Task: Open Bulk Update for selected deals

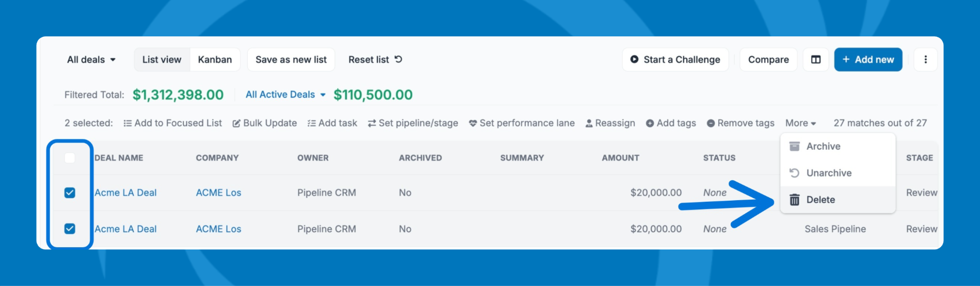Action: pos(264,123)
